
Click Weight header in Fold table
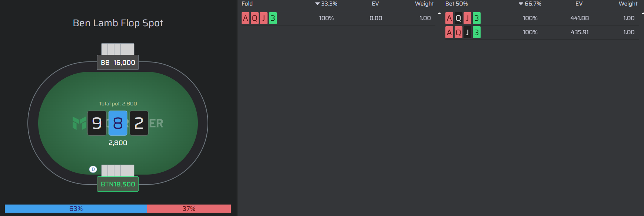424,4
